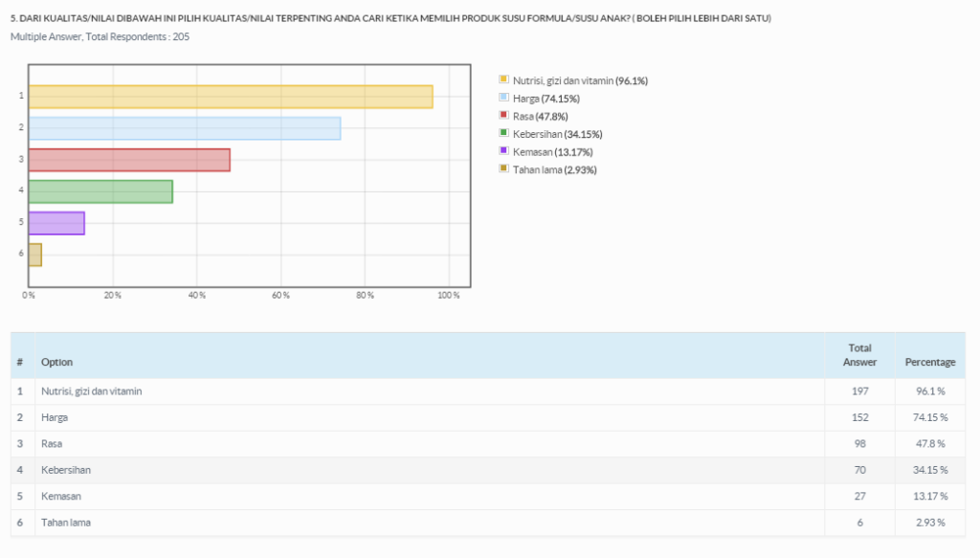Click the Kebersihan row in table
980x558 pixels.
(x=488, y=470)
